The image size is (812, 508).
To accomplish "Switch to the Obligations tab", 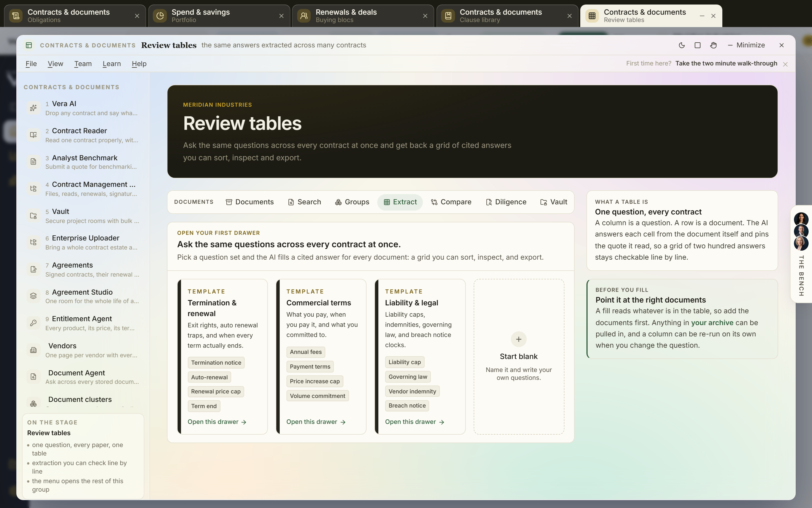I will point(75,16).
